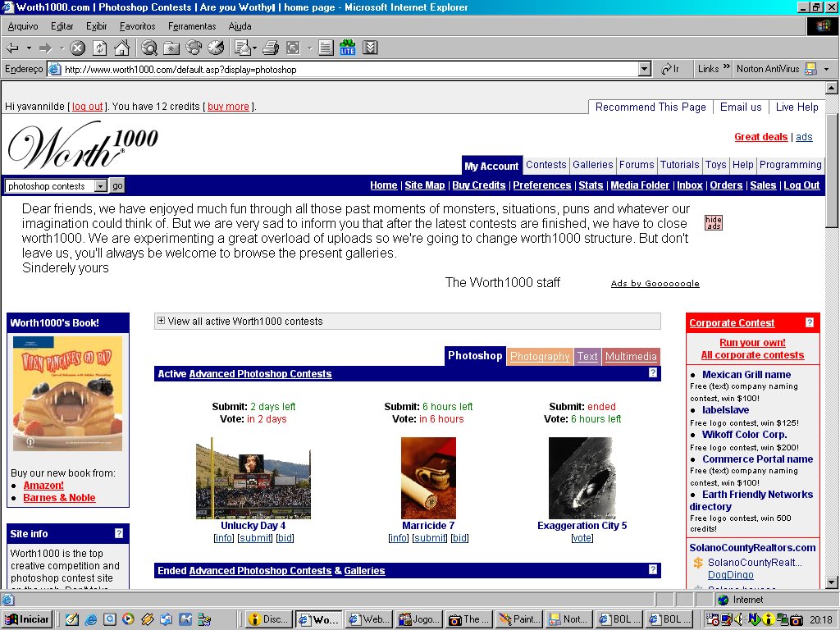This screenshot has width=840, height=630.
Task: Go to the Home page icon
Action: click(122, 48)
